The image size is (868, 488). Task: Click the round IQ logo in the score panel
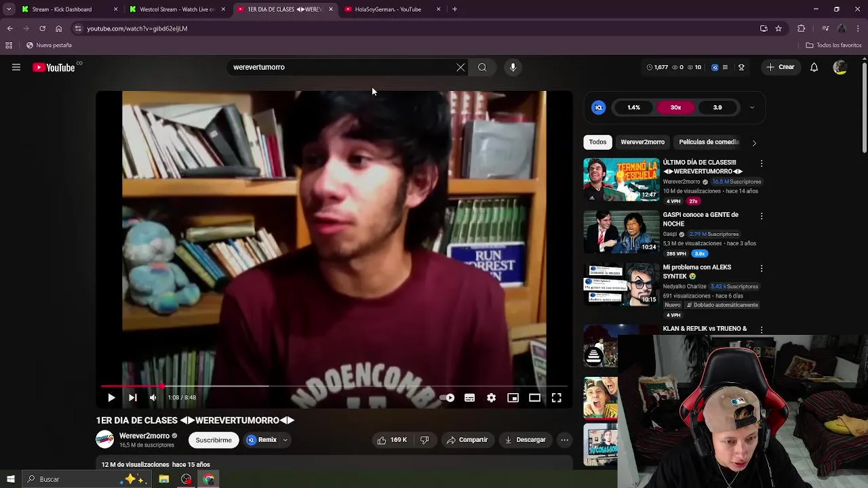click(598, 107)
